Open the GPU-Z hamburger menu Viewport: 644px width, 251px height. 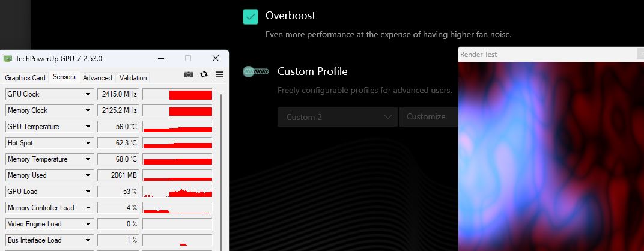point(220,74)
